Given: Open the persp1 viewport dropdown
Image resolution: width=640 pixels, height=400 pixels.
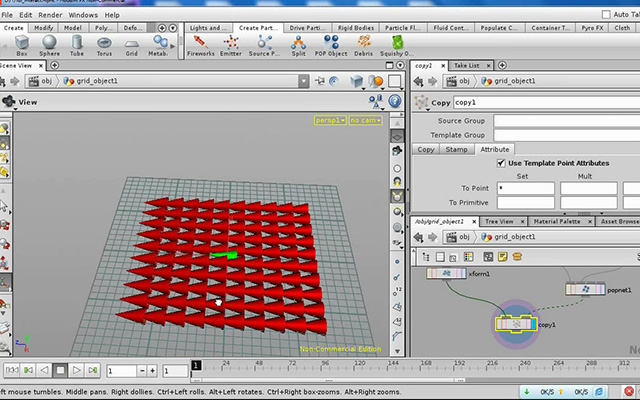Looking at the screenshot, I should (x=330, y=120).
